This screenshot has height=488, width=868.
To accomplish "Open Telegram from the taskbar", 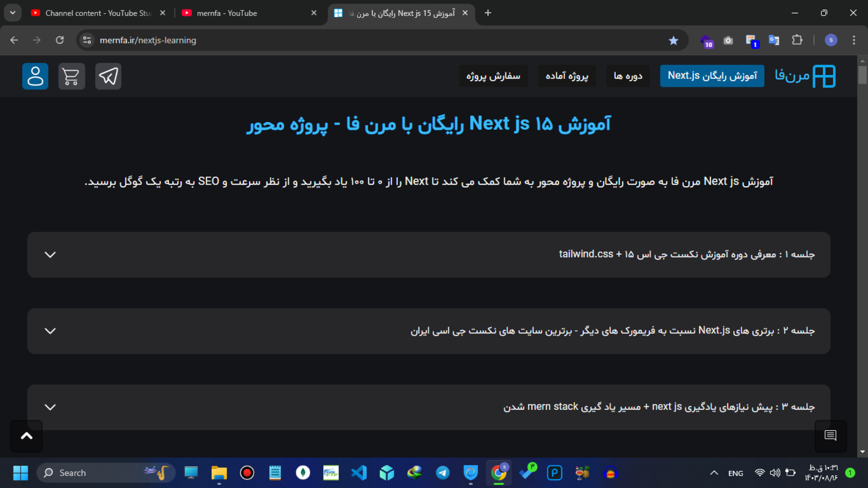I will [443, 473].
